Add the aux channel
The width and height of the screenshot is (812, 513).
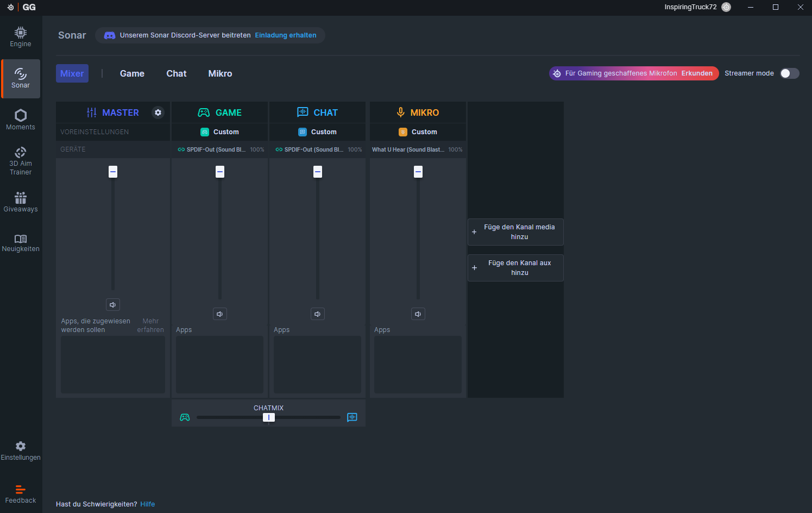click(515, 268)
